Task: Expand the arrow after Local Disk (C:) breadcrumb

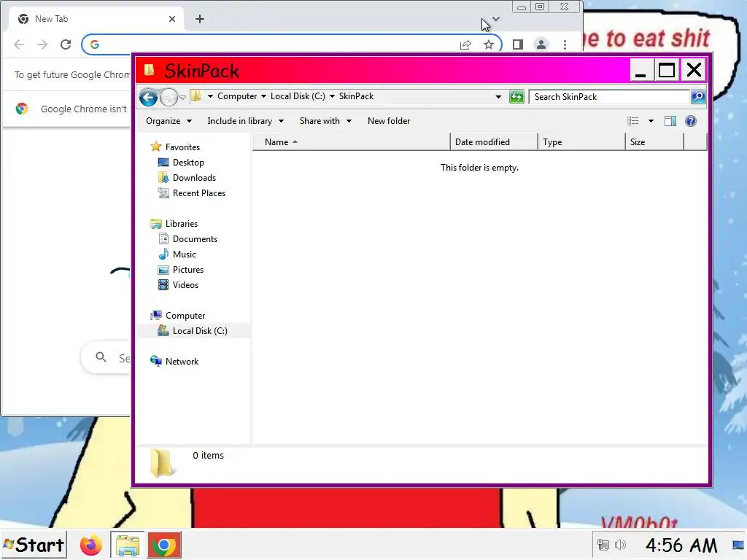Action: [x=332, y=96]
